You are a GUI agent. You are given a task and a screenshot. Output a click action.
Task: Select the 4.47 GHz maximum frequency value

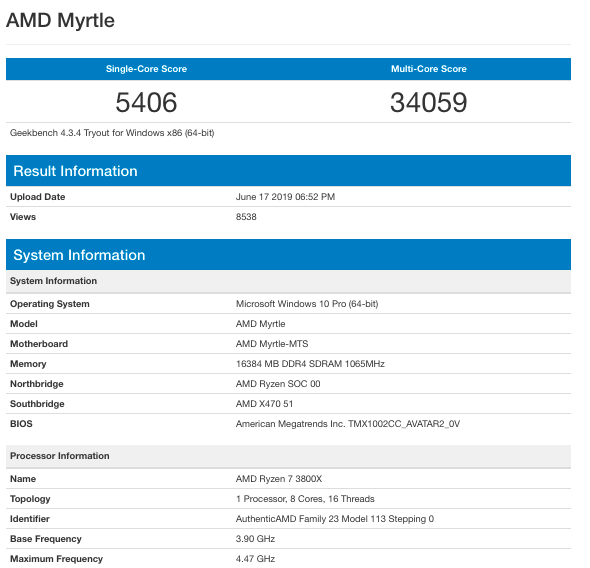click(255, 559)
